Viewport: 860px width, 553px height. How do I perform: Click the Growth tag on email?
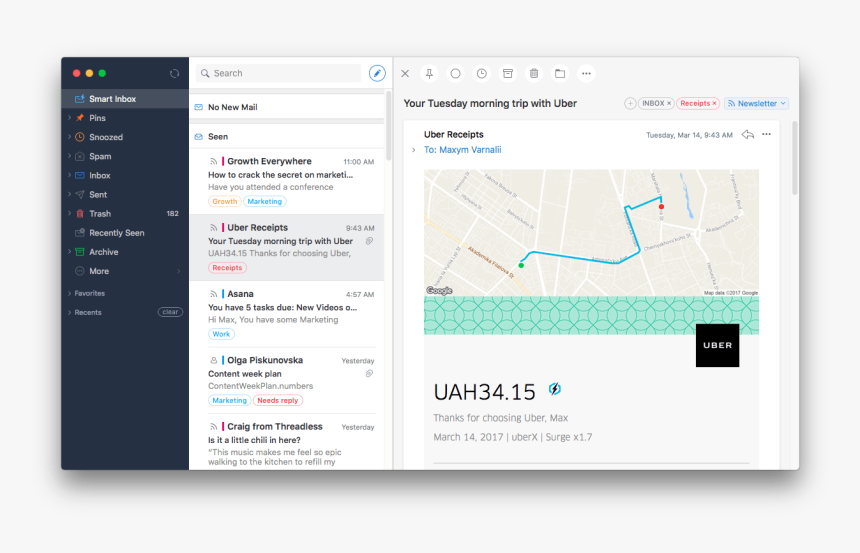click(x=224, y=201)
